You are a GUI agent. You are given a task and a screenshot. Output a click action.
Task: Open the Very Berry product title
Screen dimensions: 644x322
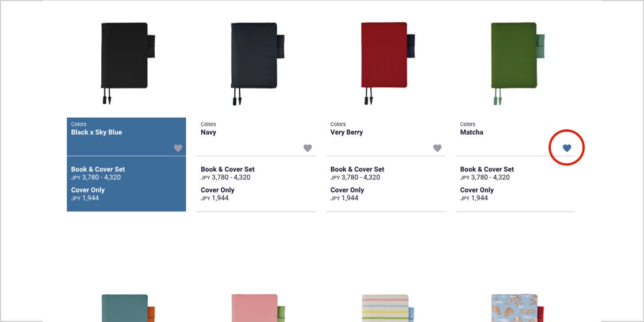[x=347, y=132]
